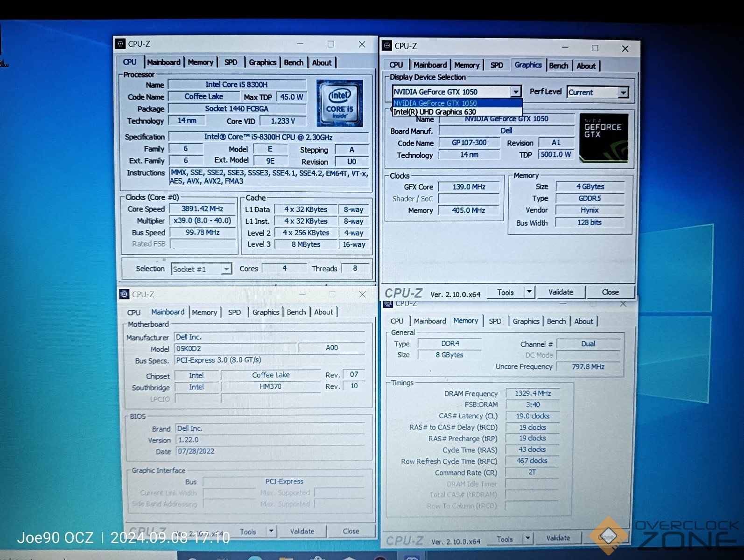This screenshot has width=744, height=560.
Task: Open Memory tab in Mainboard window
Action: coord(204,313)
